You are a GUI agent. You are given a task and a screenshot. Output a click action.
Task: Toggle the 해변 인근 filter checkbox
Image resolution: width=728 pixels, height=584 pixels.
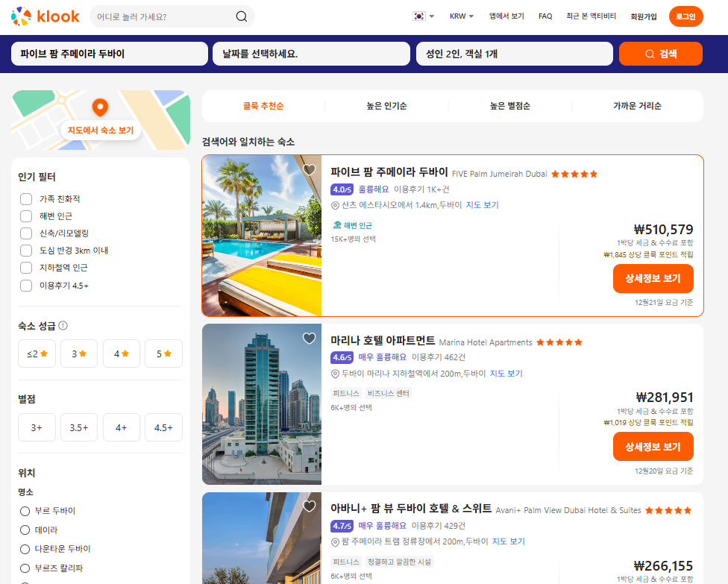[x=26, y=216]
